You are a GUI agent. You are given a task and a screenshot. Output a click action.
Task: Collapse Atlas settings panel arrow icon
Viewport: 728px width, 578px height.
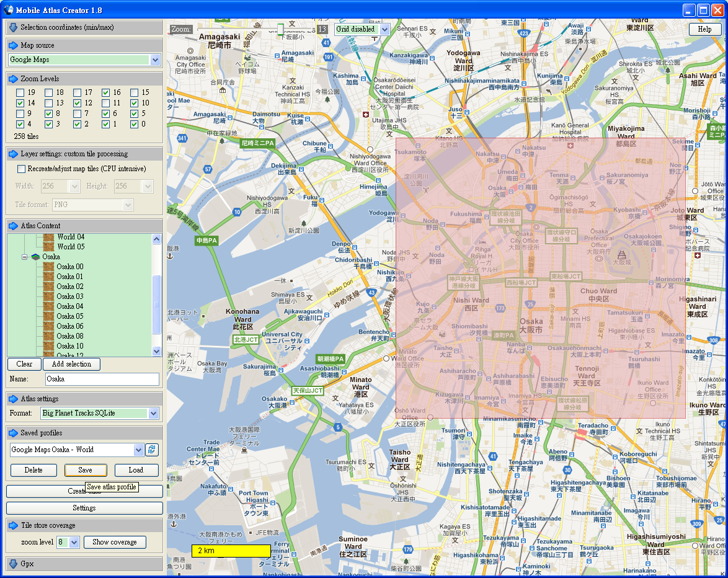coord(13,399)
